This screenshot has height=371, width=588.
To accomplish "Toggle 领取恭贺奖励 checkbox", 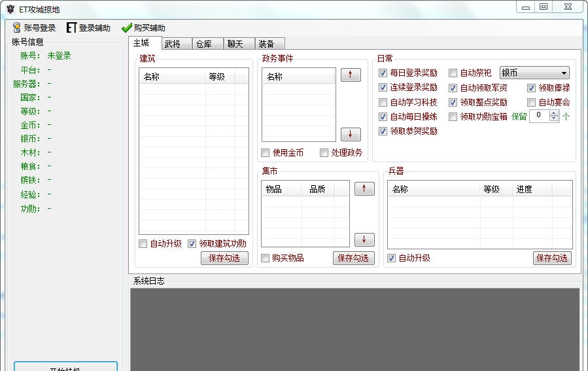I will click(383, 131).
